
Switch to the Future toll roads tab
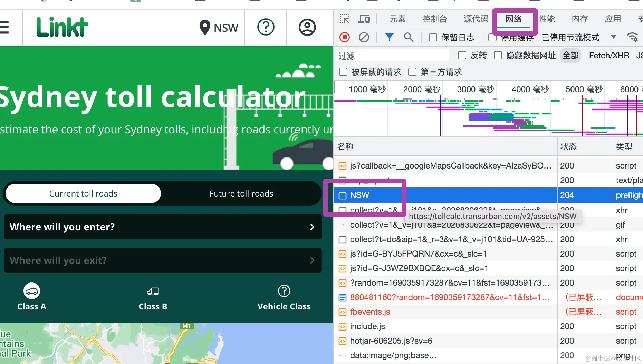pos(241,193)
